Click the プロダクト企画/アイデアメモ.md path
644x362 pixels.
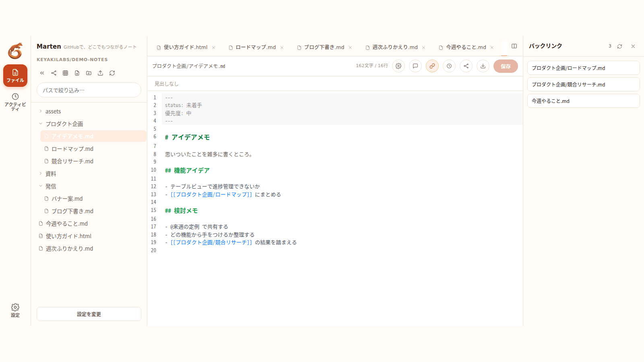[189, 66]
